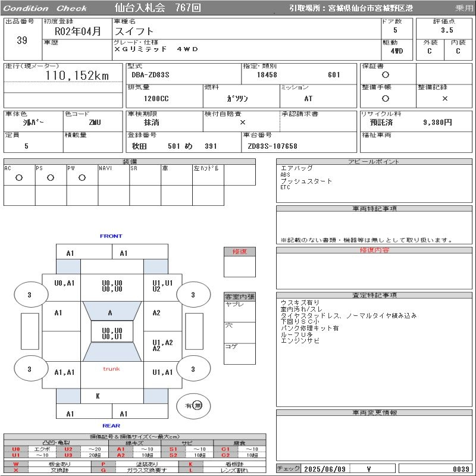This screenshot has height=476, width=476.
Task: Click the エンジンサビ note
Action: coord(300,340)
